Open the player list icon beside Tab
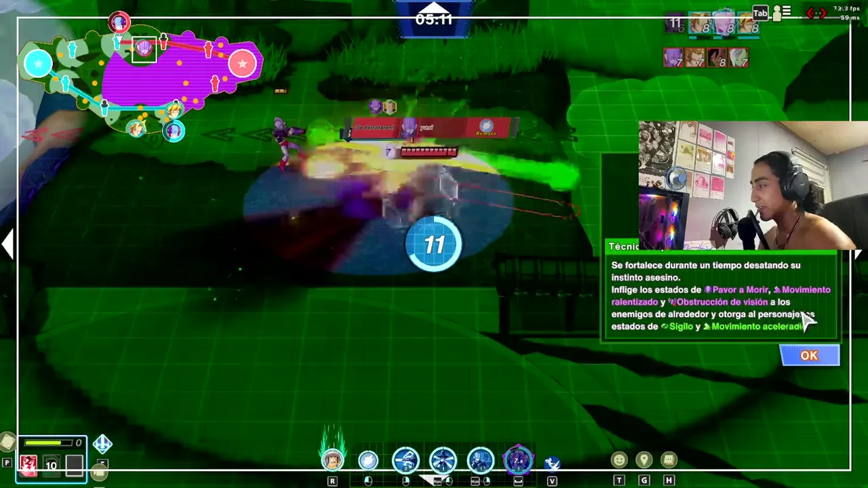The image size is (868, 488). click(x=783, y=12)
